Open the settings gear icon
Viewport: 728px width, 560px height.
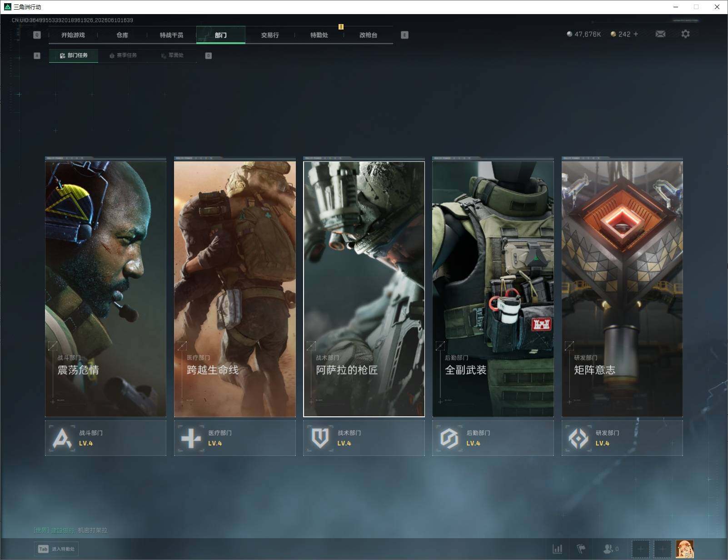(685, 34)
